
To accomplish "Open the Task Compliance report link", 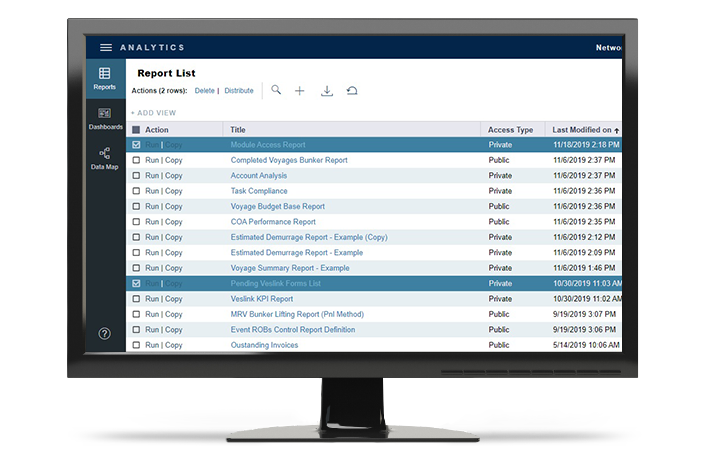I will pyautogui.click(x=259, y=191).
